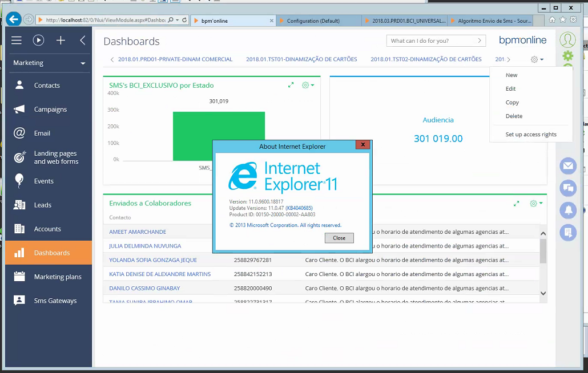
Task: Click the list scrollbar up arrow
Action: tap(543, 233)
